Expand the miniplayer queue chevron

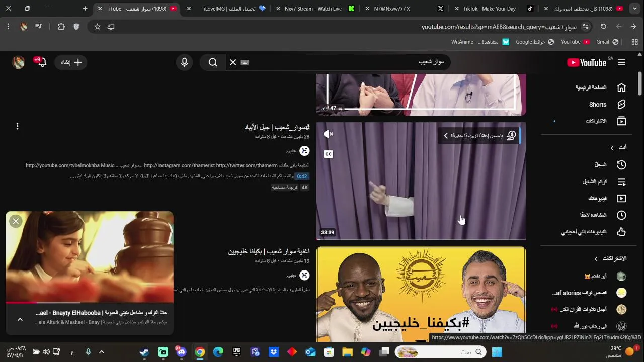[x=20, y=319]
